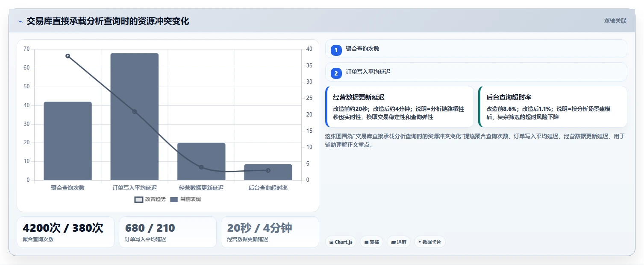Select the 进度 tag
Viewport: 644px width, 265px height.
pos(398,242)
